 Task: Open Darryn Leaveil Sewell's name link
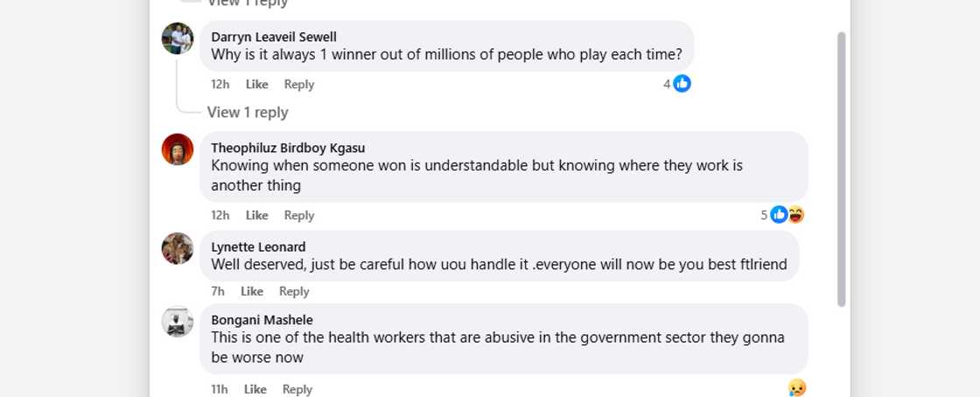[274, 37]
